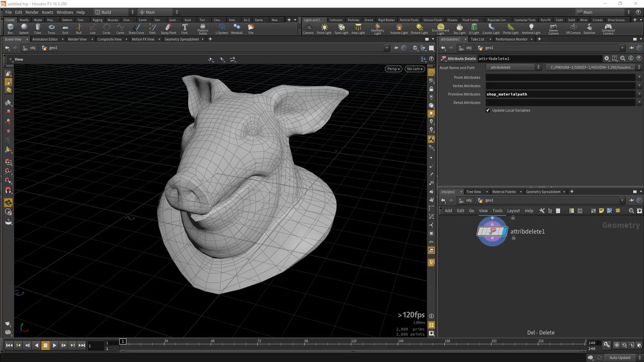Add a Volume Light from the shelf

pyautogui.click(x=399, y=29)
